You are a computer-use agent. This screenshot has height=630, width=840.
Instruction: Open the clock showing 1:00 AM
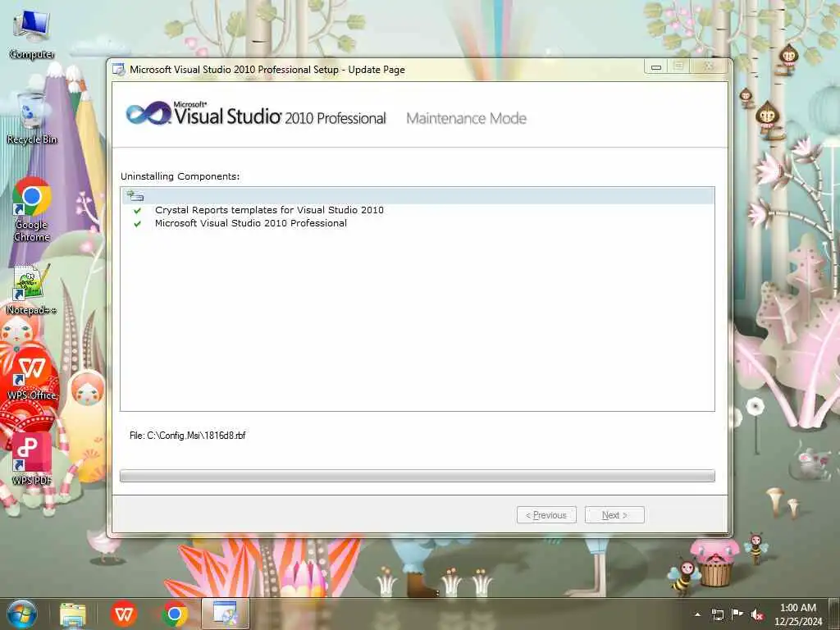click(x=798, y=614)
